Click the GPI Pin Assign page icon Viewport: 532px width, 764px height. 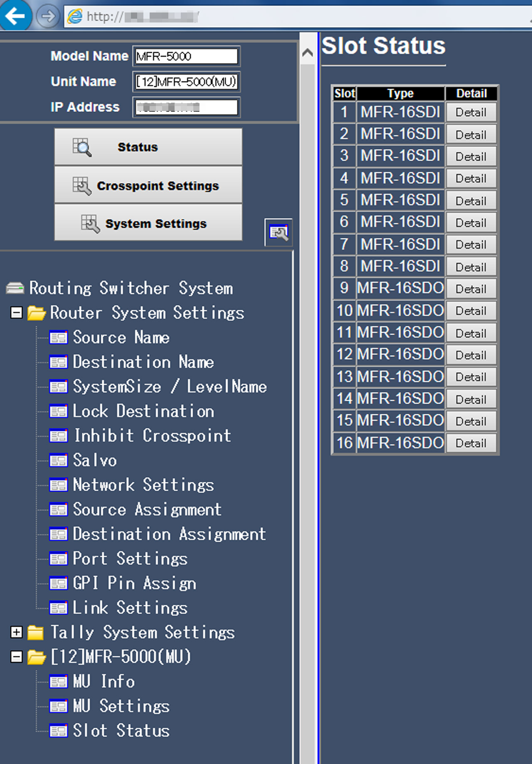[58, 584]
